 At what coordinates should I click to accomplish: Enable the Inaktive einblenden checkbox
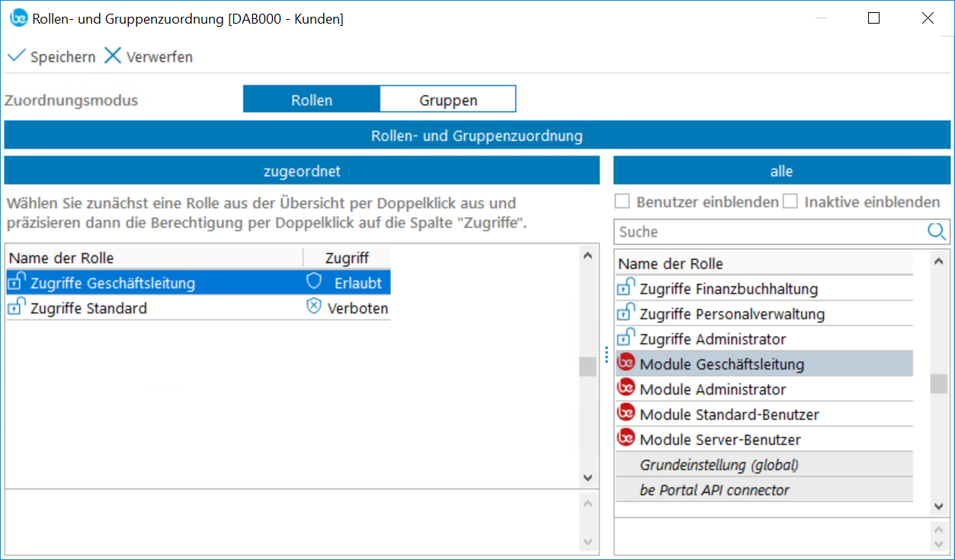click(790, 202)
